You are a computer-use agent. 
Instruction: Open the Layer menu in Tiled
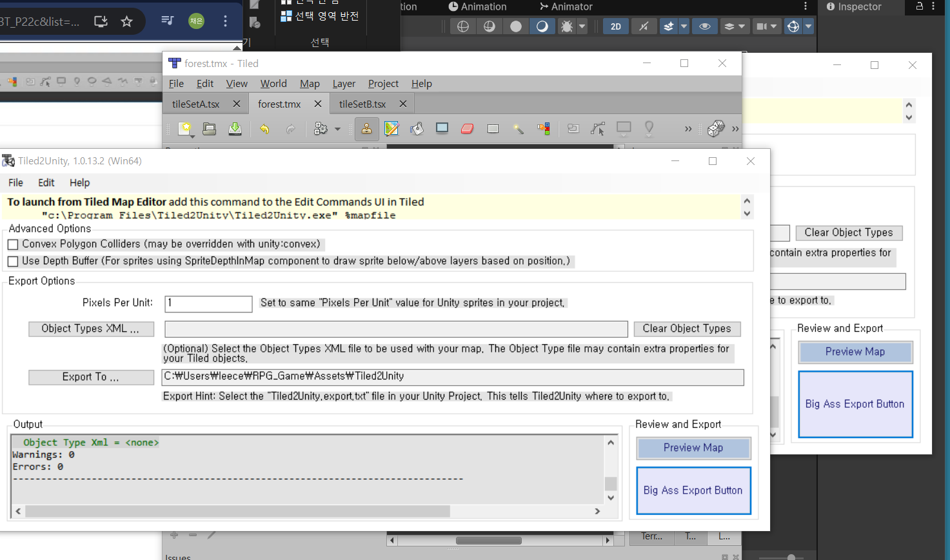[344, 84]
